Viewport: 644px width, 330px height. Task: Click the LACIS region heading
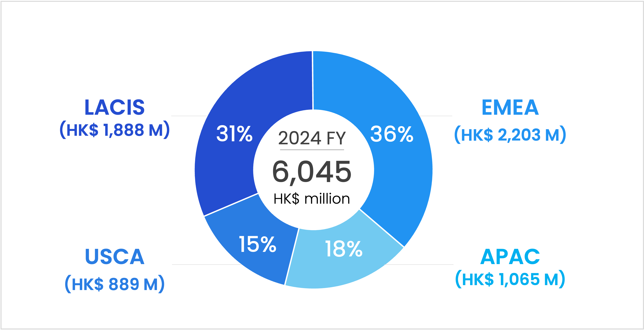click(115, 107)
